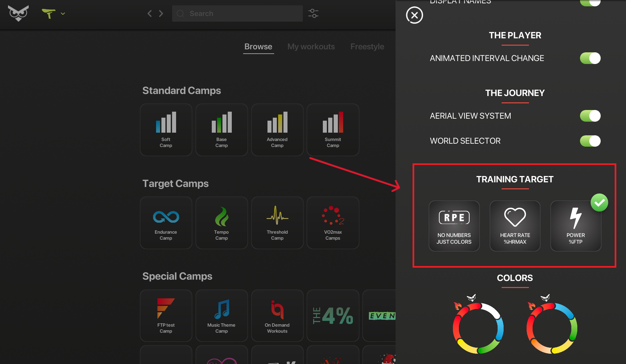This screenshot has height=364, width=626.
Task: Select Power %FTP training target
Action: tap(576, 226)
